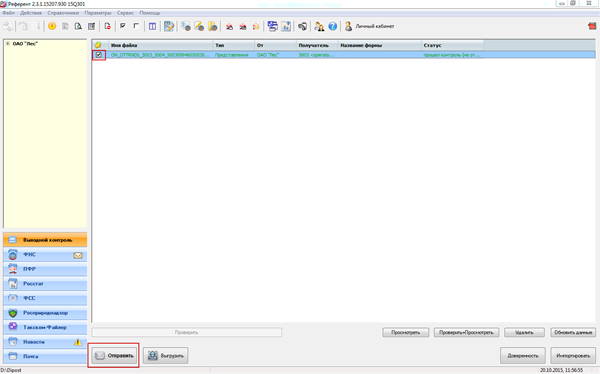Switch to the ФНС section
This screenshot has height=374, width=600.
tap(45, 255)
